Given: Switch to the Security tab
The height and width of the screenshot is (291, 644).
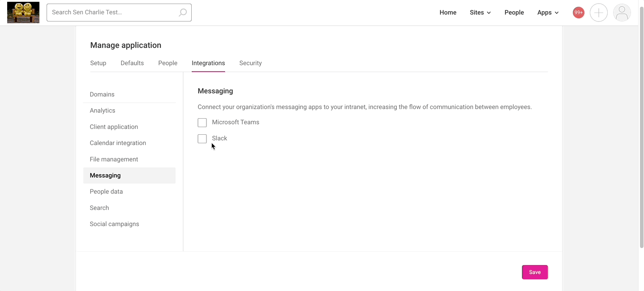Looking at the screenshot, I should pos(250,63).
